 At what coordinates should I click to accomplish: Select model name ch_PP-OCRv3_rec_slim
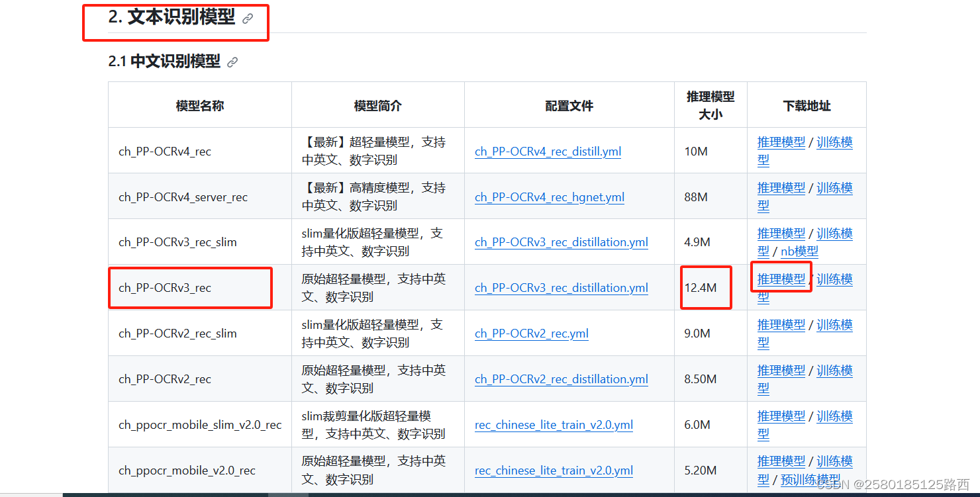point(177,242)
